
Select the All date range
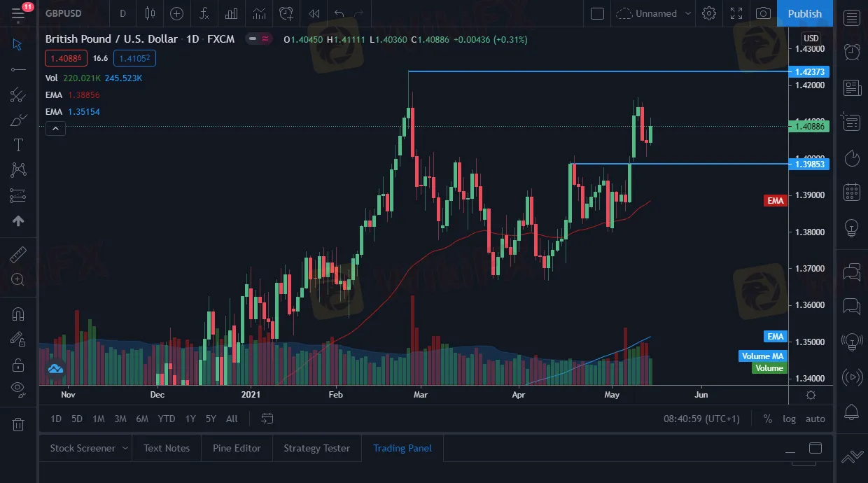point(232,419)
